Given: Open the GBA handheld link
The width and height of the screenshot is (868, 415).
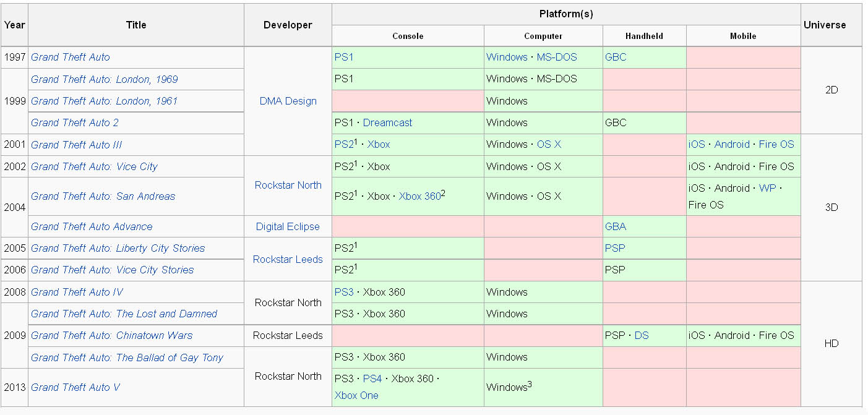Looking at the screenshot, I should [x=616, y=226].
